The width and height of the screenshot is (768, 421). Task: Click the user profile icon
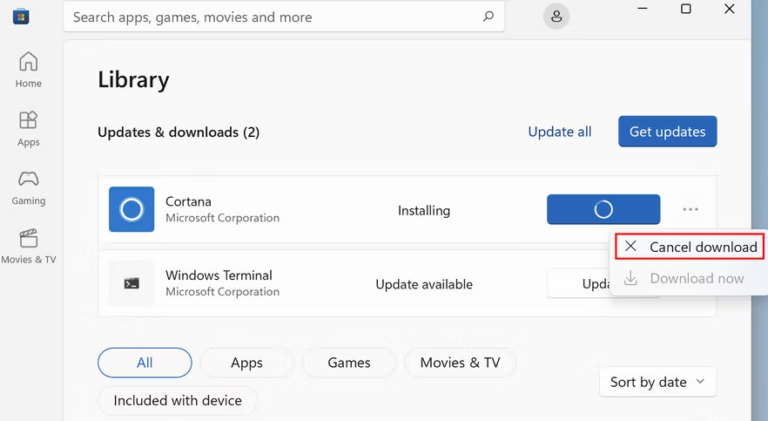[557, 16]
